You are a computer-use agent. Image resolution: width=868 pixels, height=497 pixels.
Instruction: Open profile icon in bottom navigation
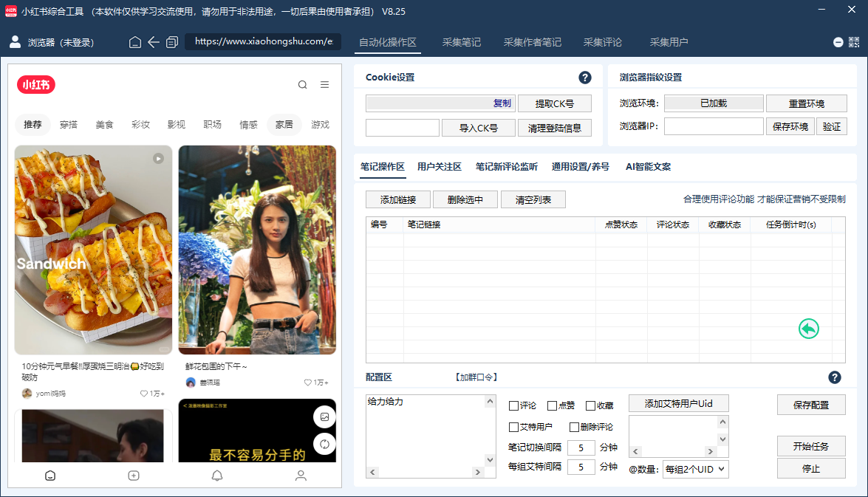[301, 476]
